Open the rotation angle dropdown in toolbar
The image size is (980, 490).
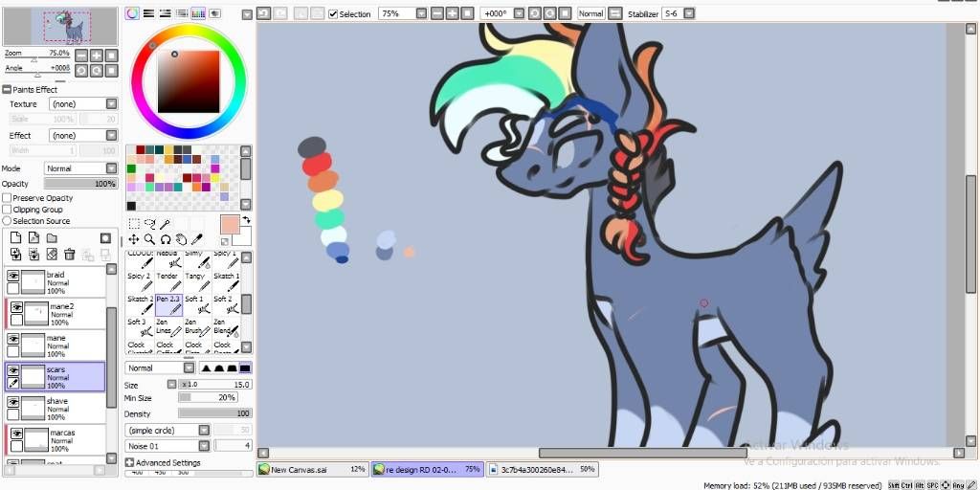coord(520,13)
